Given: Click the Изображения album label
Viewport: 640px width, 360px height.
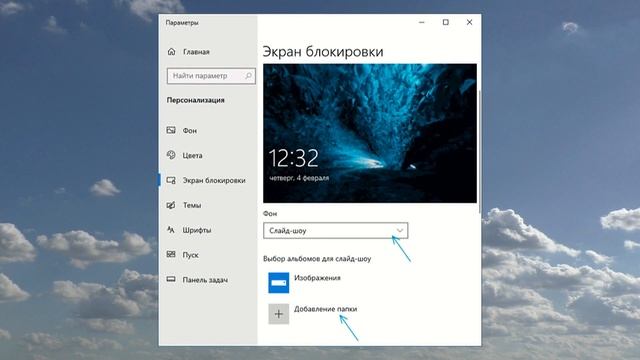Looking at the screenshot, I should pos(317,278).
